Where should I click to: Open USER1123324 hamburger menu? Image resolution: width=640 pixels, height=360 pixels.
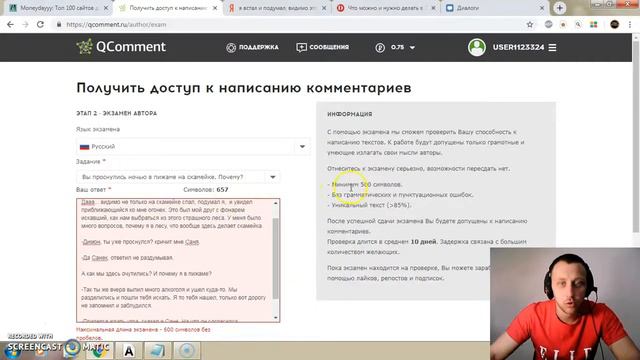pos(552,47)
